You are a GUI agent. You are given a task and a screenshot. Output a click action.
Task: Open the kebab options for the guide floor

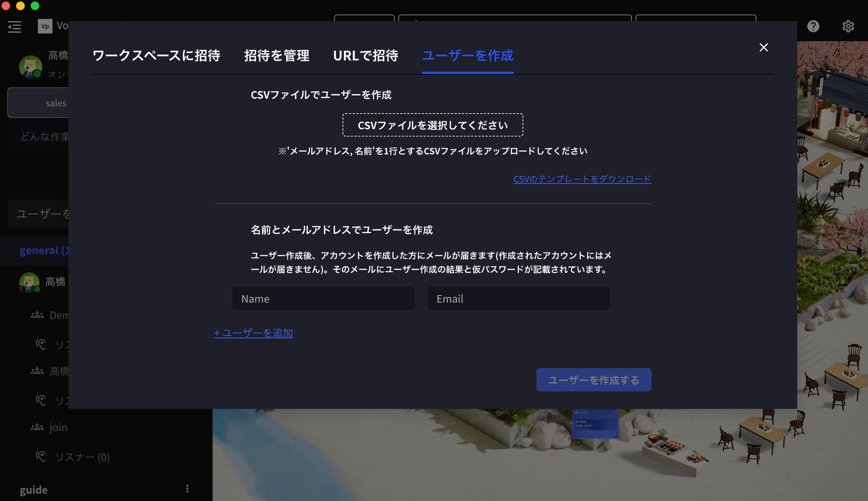[187, 488]
